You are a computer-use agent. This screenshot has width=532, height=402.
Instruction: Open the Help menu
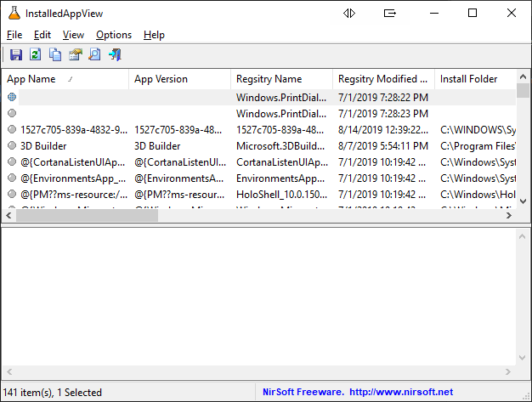click(154, 35)
